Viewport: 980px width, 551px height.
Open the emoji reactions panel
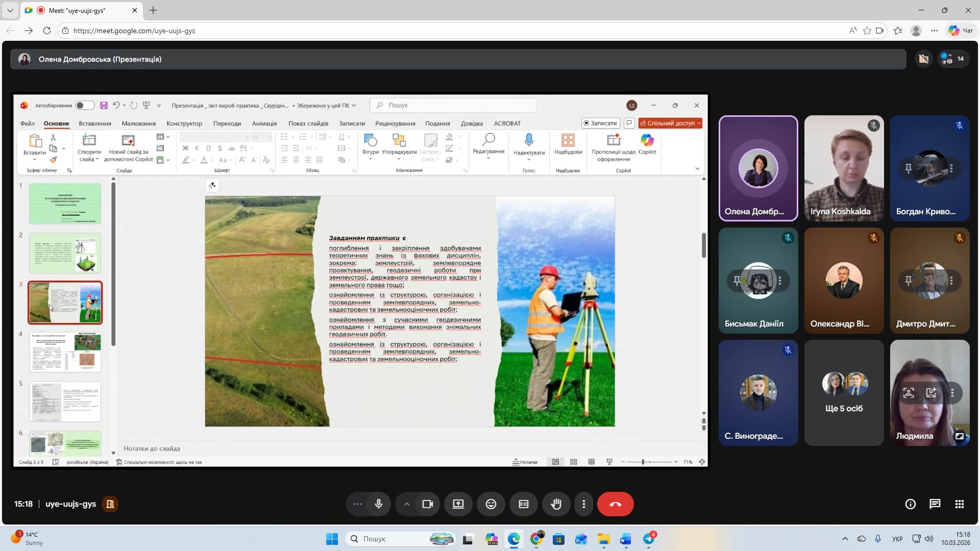coord(491,504)
